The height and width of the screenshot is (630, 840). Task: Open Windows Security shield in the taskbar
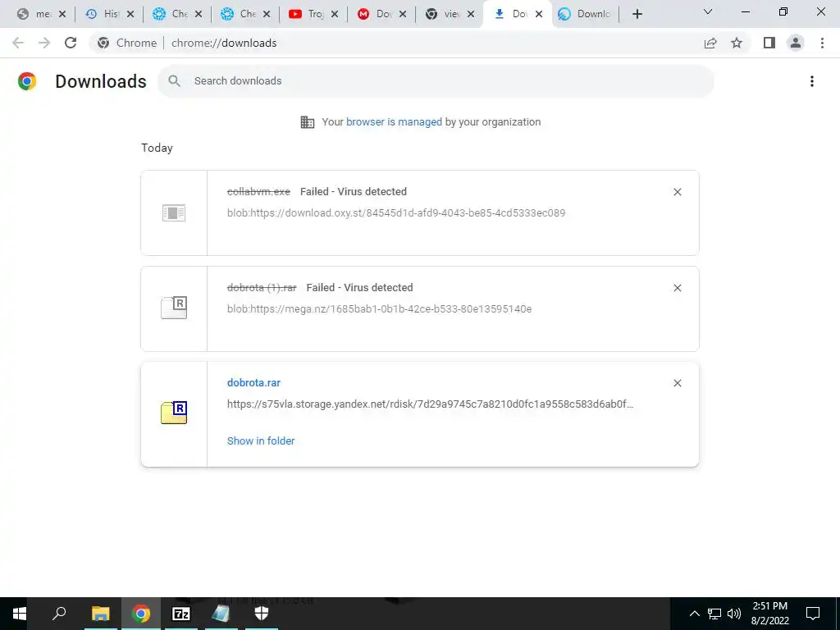pyautogui.click(x=262, y=614)
